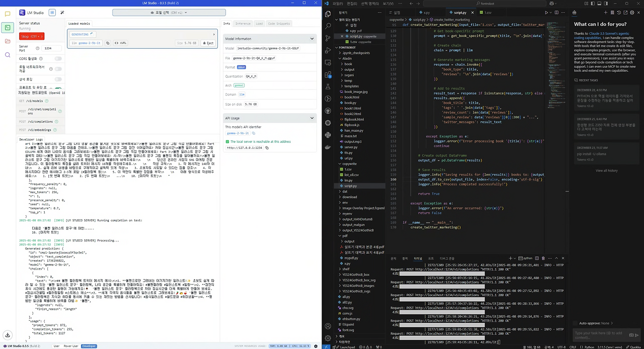Open the LM Studio chat section icon
644x349 pixels.
(x=8, y=14)
